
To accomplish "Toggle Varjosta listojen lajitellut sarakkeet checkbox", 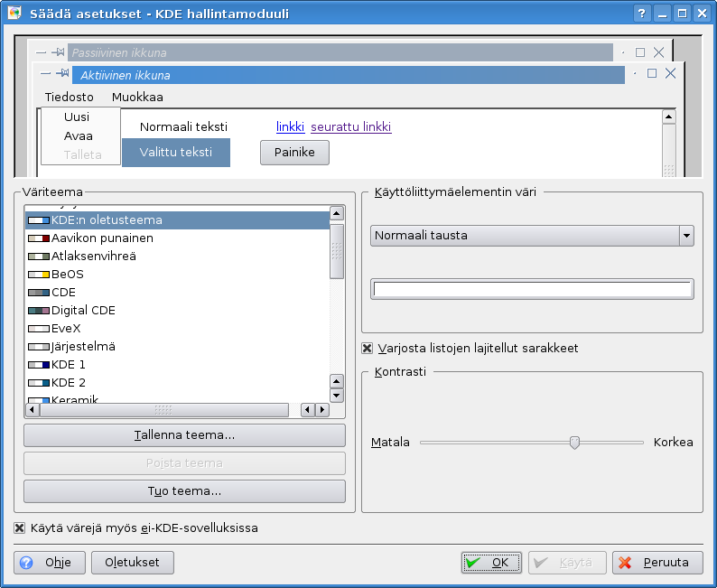I will (368, 349).
